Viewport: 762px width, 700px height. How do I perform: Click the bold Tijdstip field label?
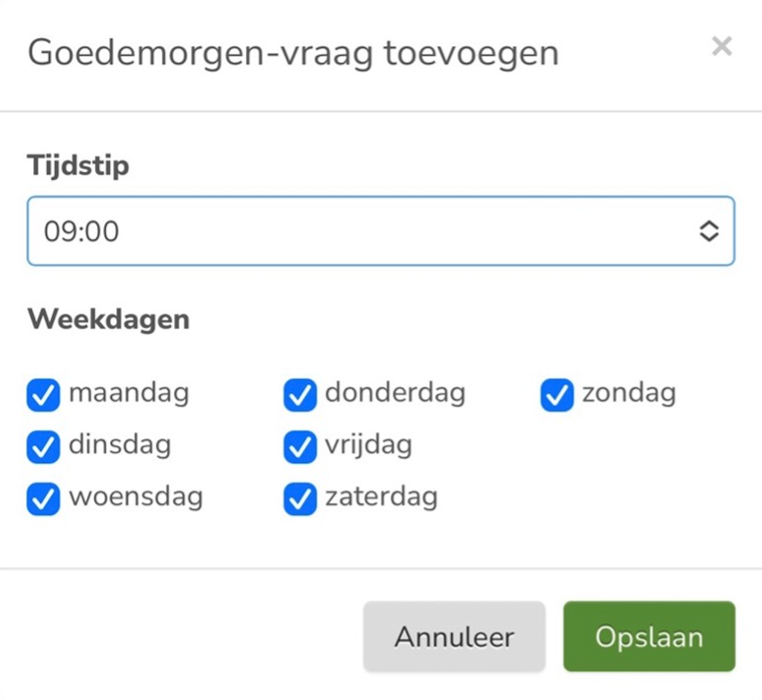point(78,166)
